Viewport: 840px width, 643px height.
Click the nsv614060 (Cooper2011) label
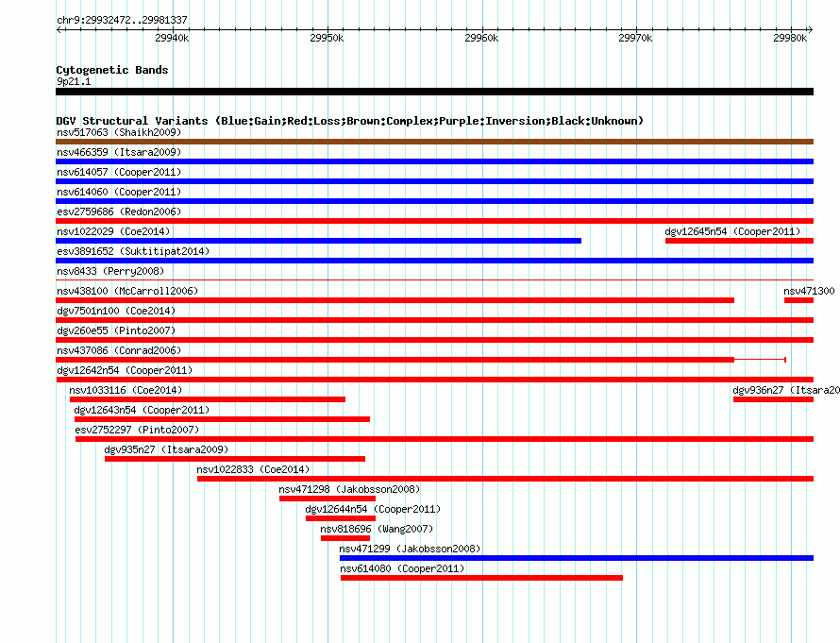coord(119,192)
